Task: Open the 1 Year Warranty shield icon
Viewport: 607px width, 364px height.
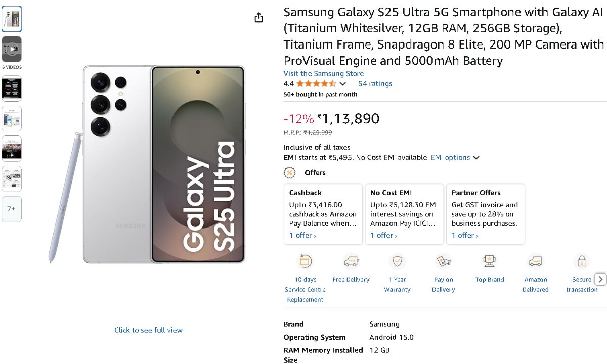Action: pyautogui.click(x=397, y=261)
